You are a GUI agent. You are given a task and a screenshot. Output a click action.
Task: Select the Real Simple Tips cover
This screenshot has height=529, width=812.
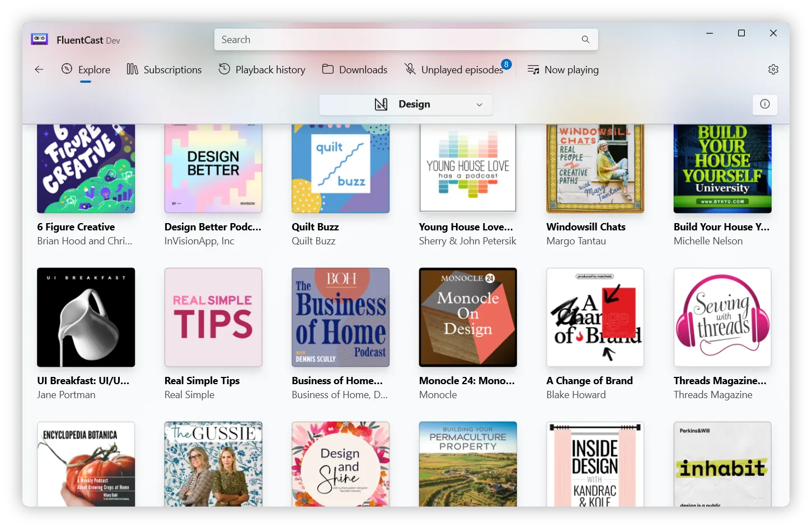pyautogui.click(x=213, y=317)
